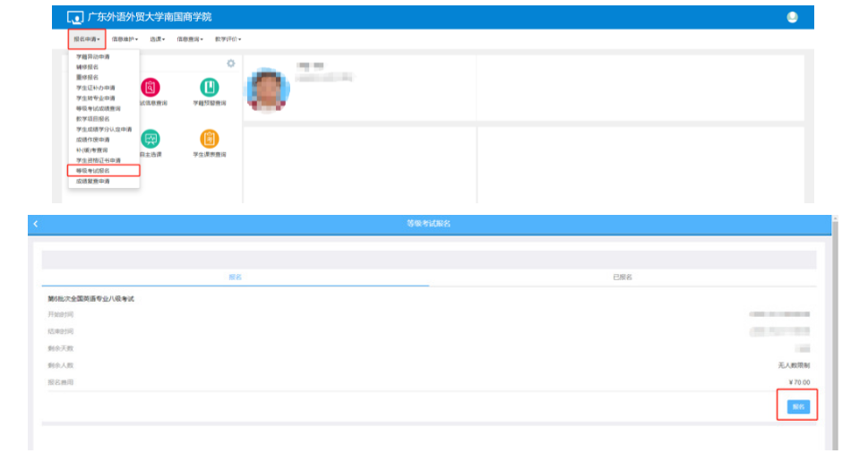The width and height of the screenshot is (868, 462).
Task: Click the 开始时间 label
Action: coord(60,314)
